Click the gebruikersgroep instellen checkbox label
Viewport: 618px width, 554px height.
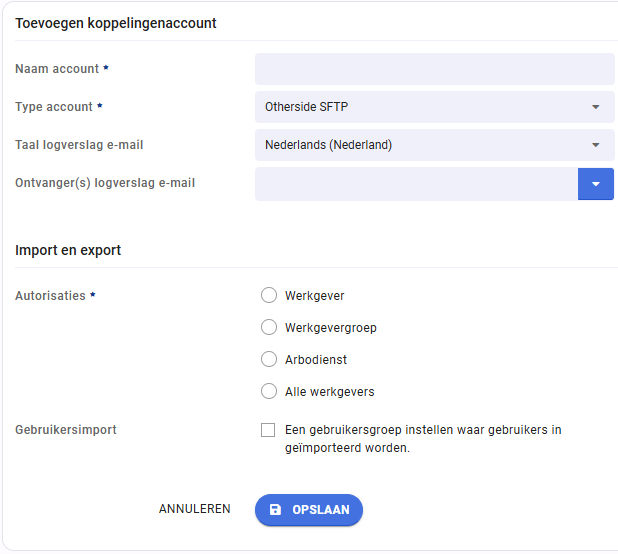click(423, 439)
